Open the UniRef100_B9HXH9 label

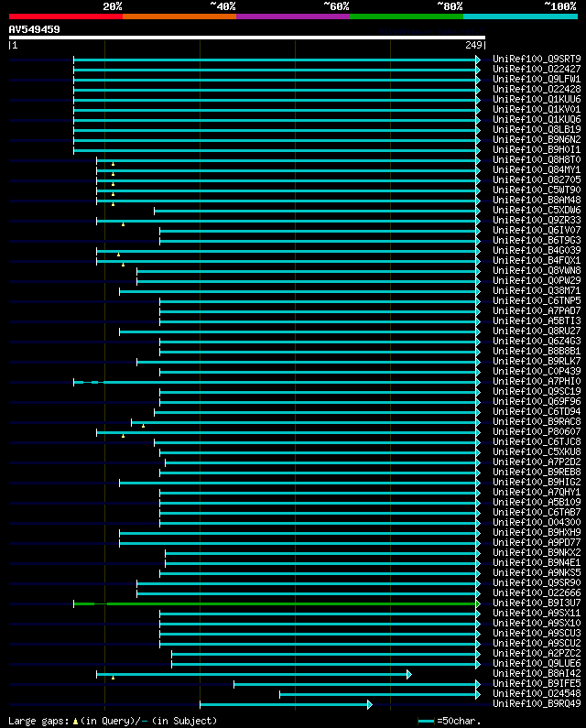click(x=537, y=533)
